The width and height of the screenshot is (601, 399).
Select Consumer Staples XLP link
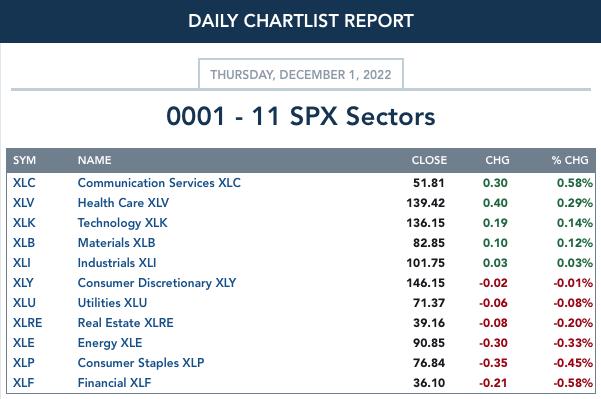tap(141, 363)
